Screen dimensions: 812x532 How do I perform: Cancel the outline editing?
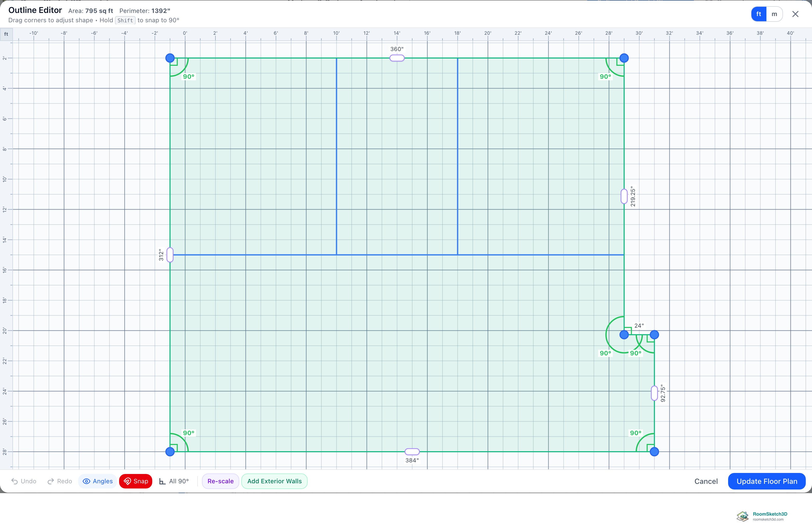706,481
